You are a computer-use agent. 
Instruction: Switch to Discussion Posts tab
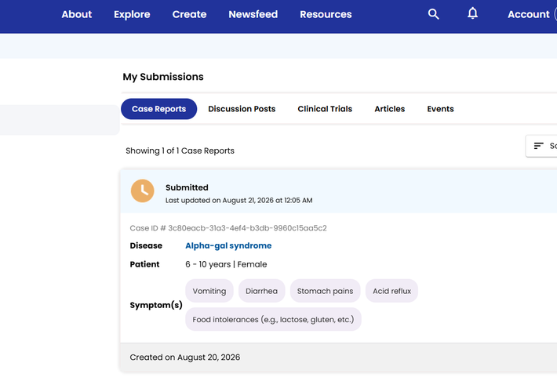click(242, 109)
